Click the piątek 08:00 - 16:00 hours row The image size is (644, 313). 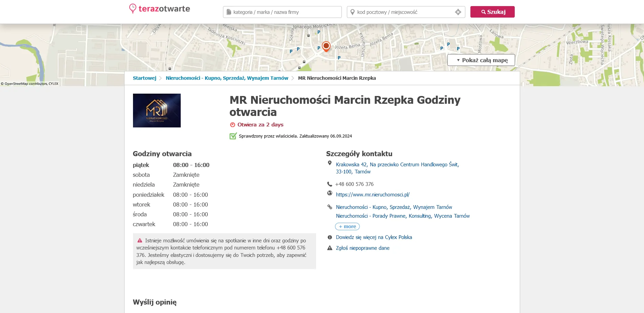171,165
